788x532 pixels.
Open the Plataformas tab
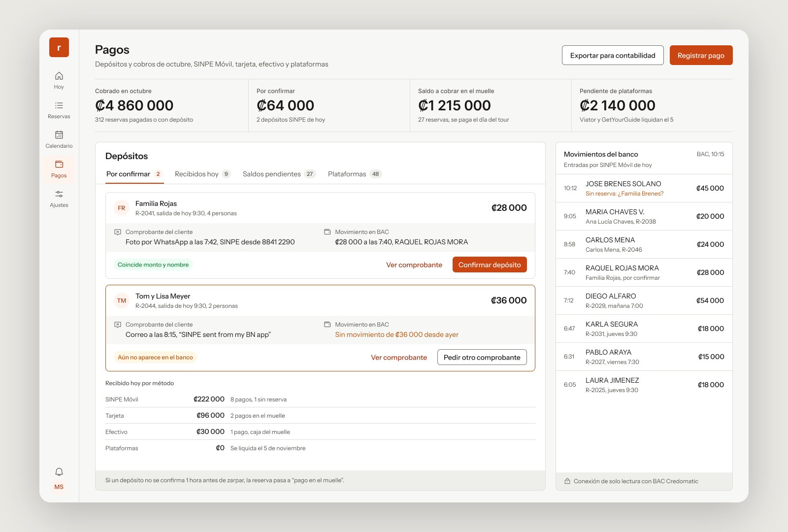click(x=355, y=174)
